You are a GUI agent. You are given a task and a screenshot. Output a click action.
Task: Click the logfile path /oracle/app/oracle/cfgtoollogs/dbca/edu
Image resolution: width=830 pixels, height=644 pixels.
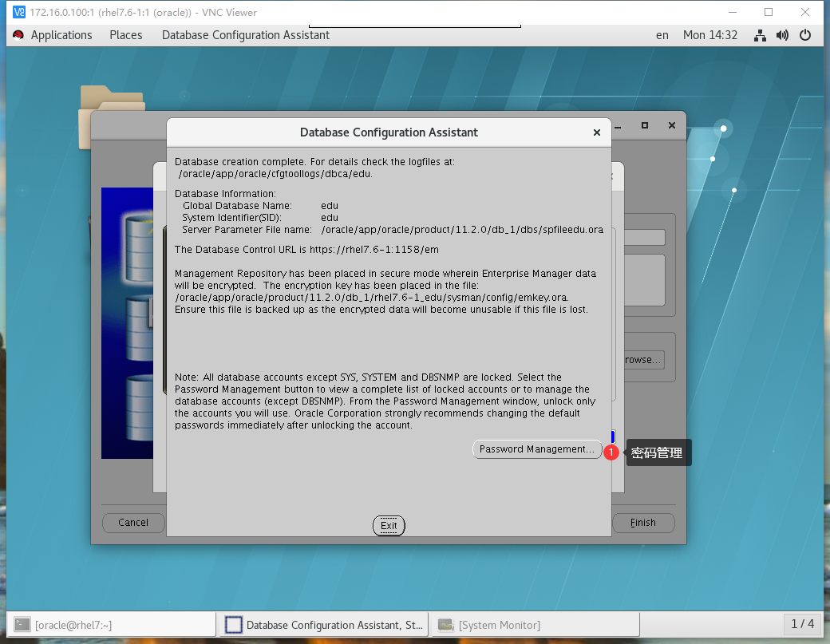pos(275,174)
